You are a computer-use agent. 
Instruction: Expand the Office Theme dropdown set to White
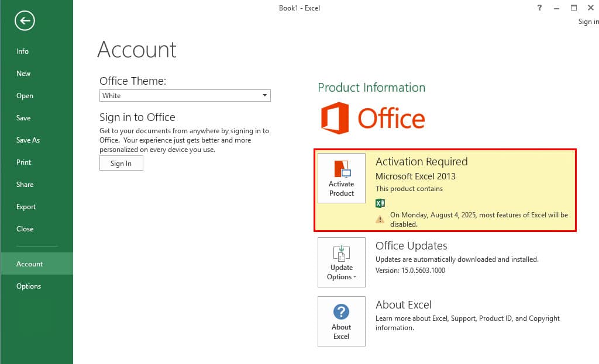click(185, 95)
